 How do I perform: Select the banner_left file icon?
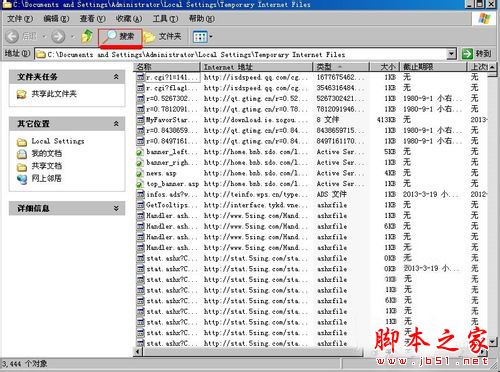click(x=140, y=152)
